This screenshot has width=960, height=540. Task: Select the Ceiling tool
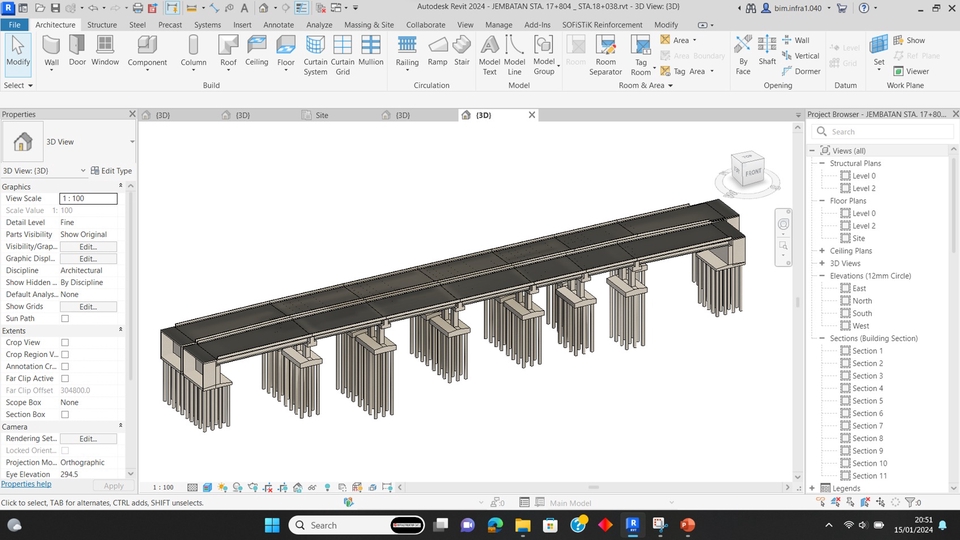[x=257, y=51]
